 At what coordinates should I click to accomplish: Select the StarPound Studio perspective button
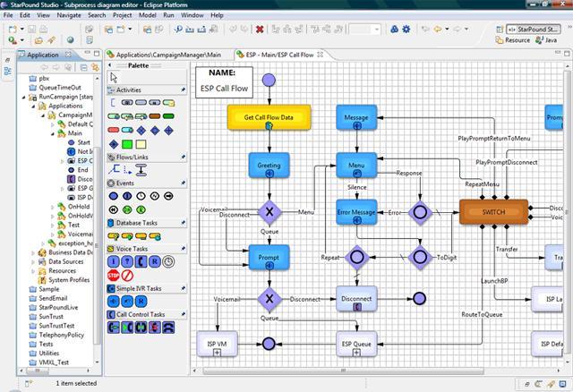[x=534, y=30]
